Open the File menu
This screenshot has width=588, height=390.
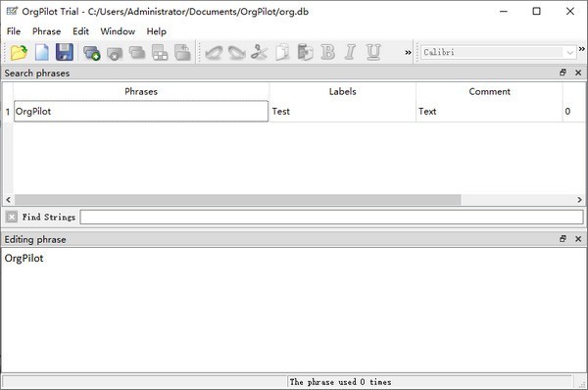tap(14, 31)
